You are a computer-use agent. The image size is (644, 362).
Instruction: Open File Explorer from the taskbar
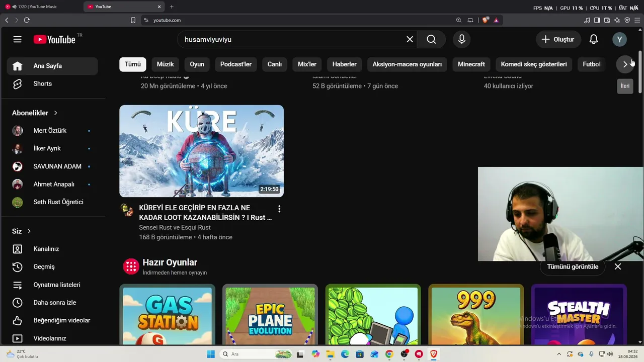330,354
